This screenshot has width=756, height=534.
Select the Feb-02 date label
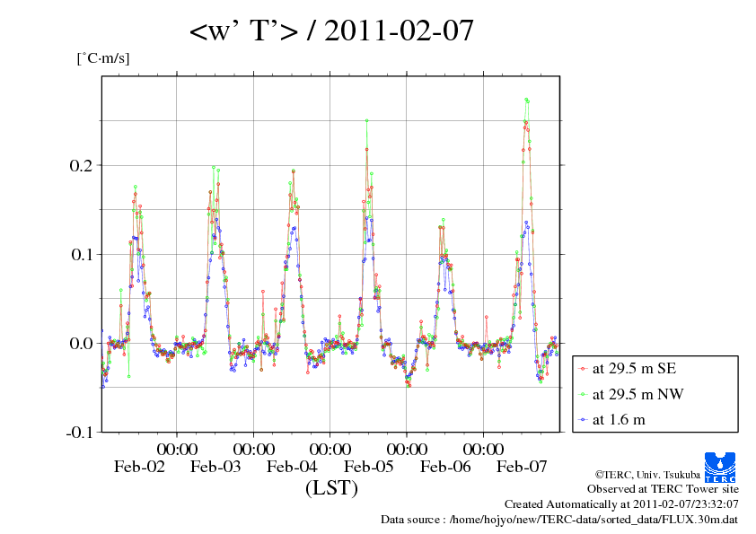click(139, 467)
